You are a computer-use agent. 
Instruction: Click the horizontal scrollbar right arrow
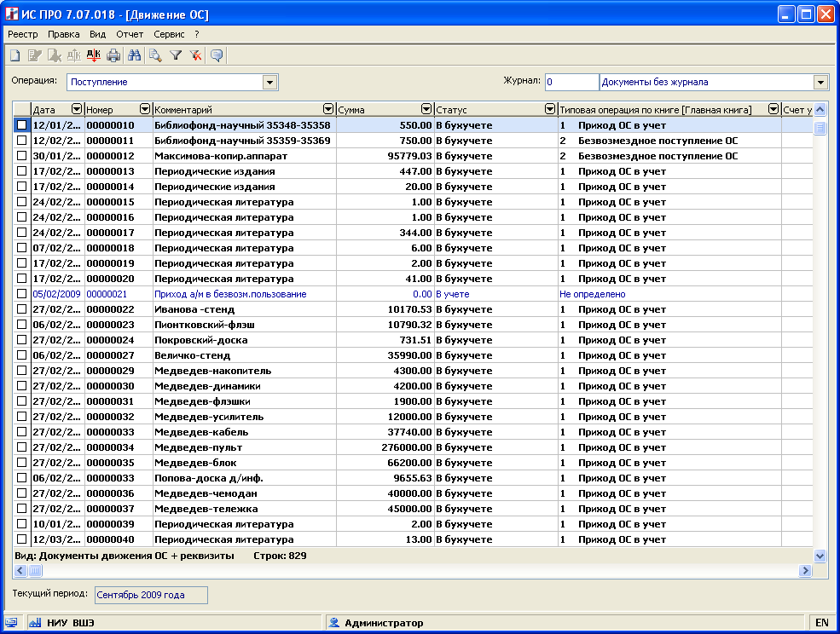point(804,570)
